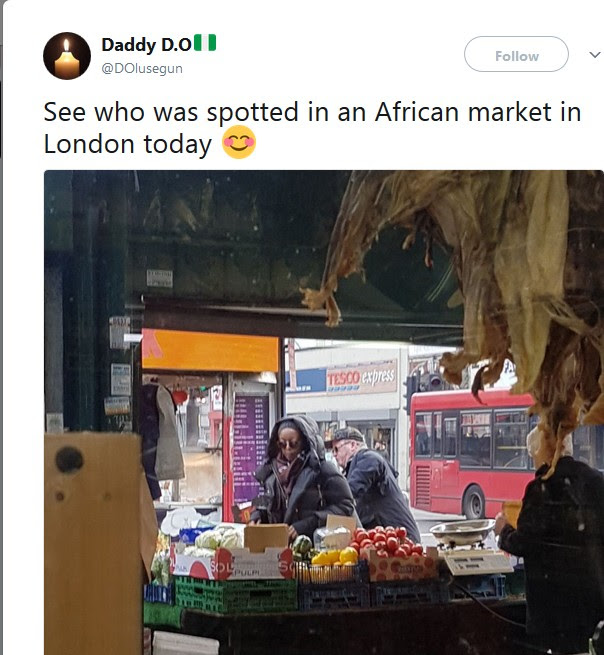Click the hooded woman in sunglasses

point(302,476)
